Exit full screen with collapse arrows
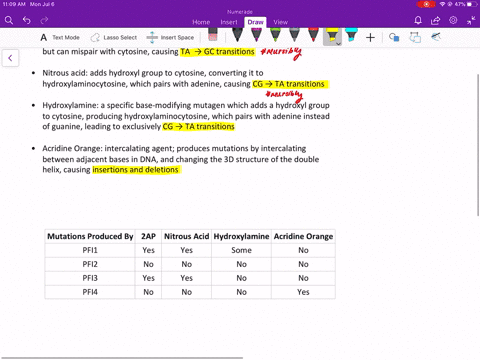This screenshot has width=480, height=360. (x=471, y=21)
